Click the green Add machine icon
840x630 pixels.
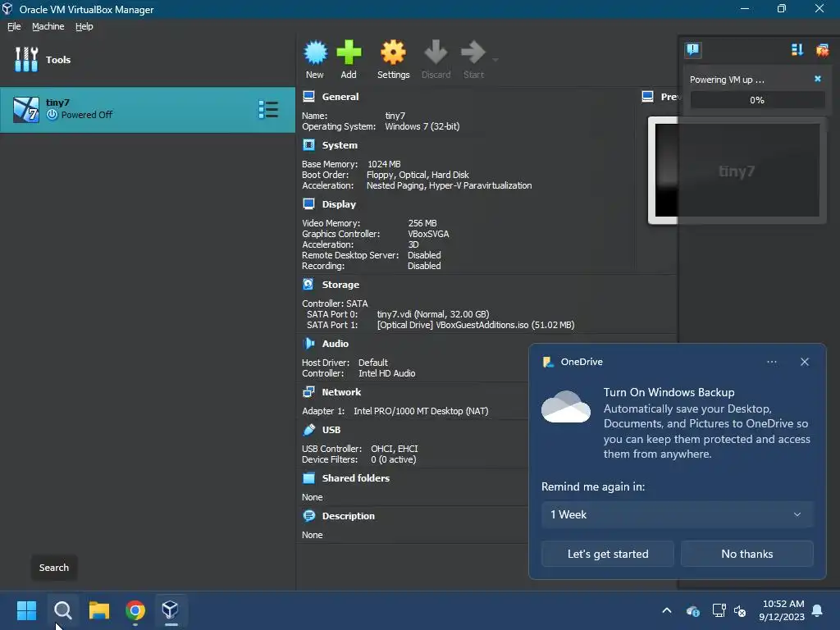[349, 52]
